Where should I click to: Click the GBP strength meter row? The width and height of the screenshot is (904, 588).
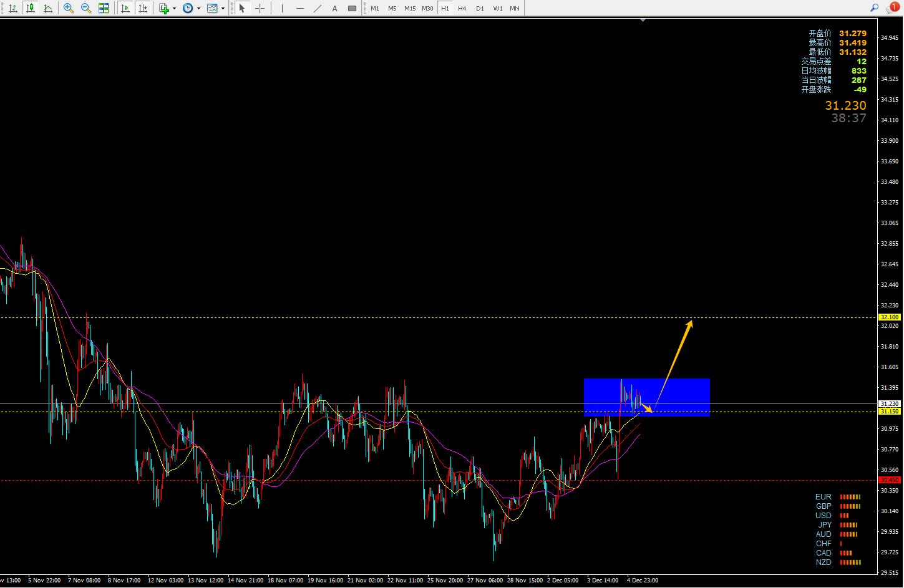[x=838, y=506]
